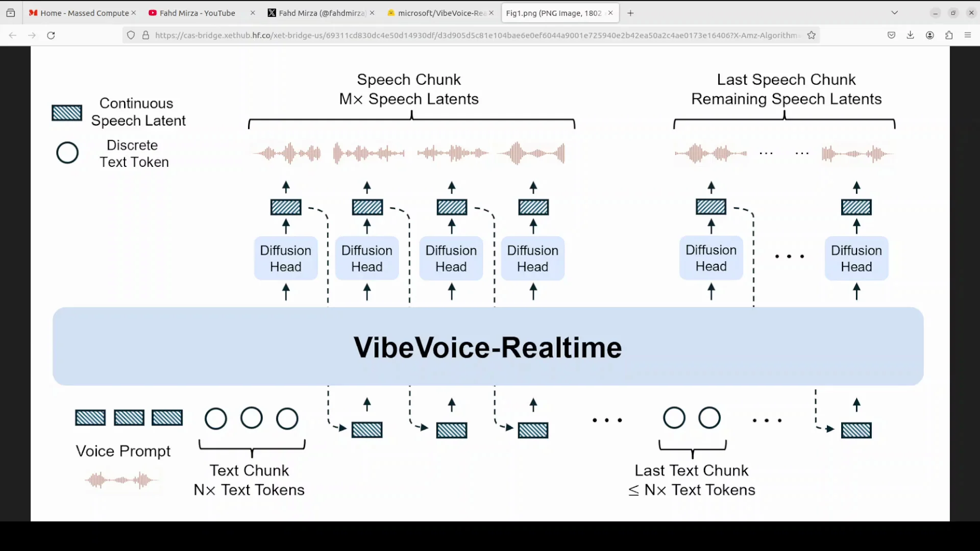Viewport: 980px width, 551px height.
Task: Open the extensions puzzle icon
Action: 949,35
